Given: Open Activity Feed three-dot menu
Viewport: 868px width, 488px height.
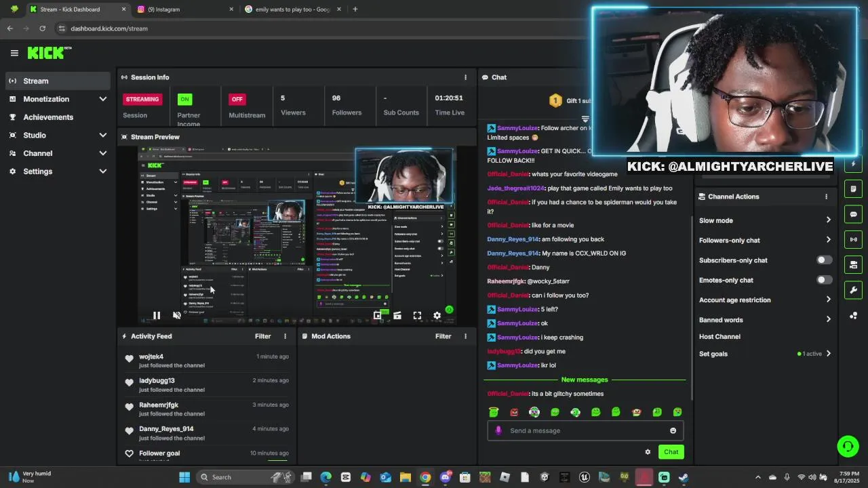Looking at the screenshot, I should (x=285, y=336).
